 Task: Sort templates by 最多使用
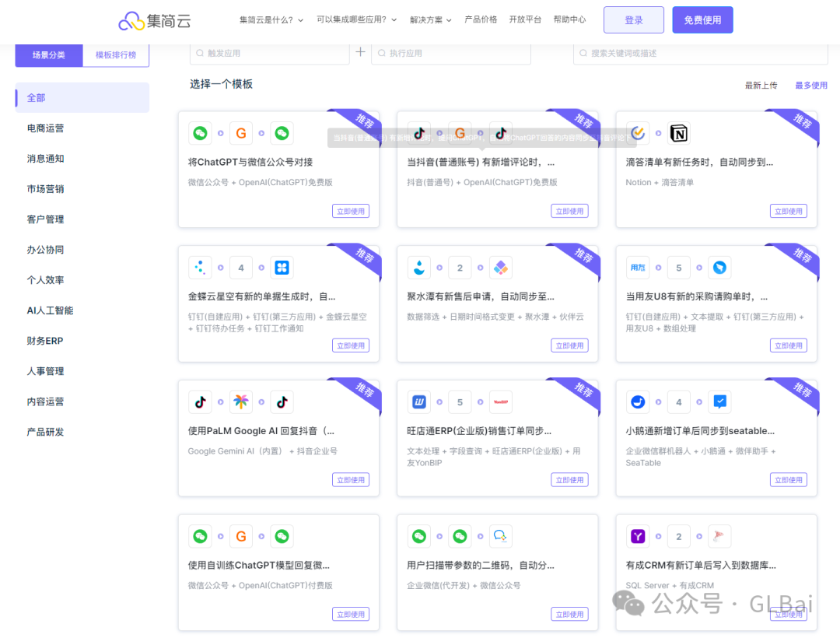tap(810, 86)
